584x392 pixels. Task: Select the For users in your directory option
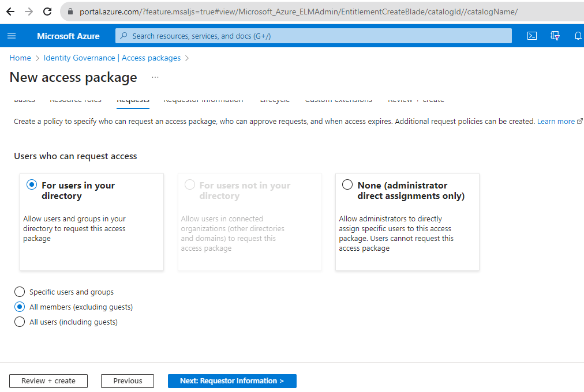31,185
